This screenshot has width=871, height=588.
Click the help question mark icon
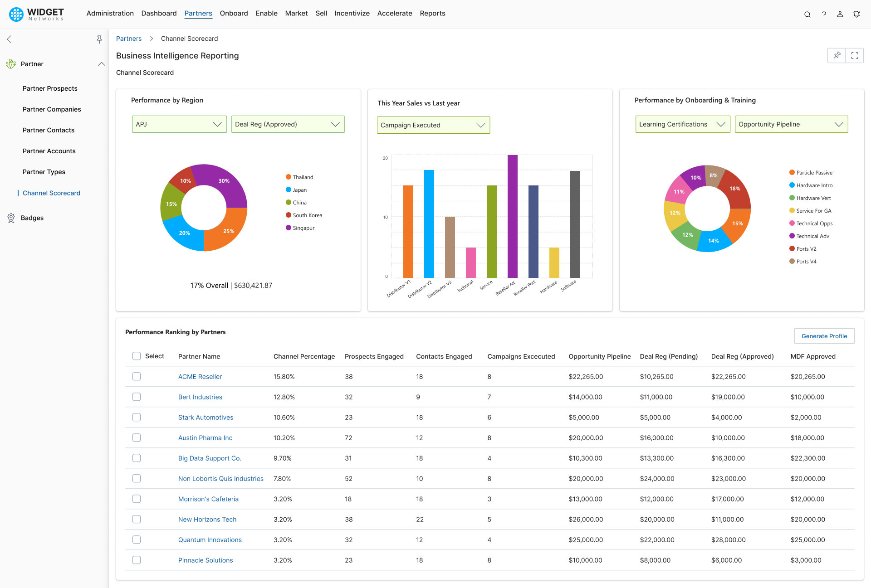coord(824,14)
